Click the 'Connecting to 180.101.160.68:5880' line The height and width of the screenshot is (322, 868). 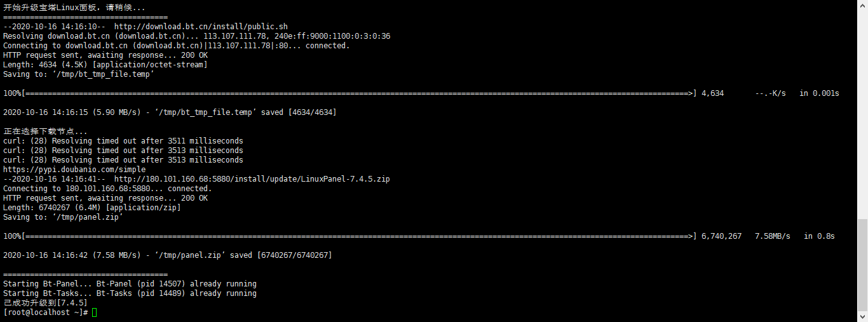107,189
